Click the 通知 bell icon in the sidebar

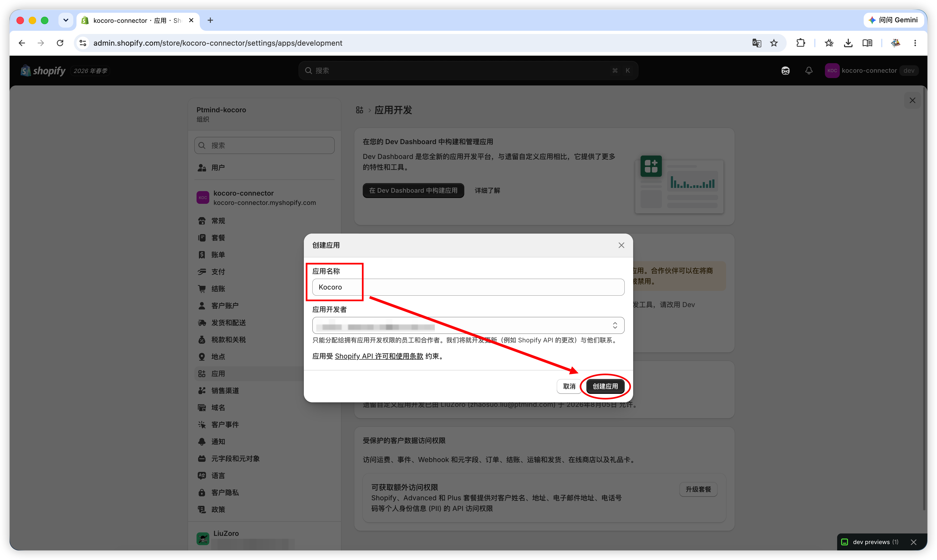coord(202,442)
